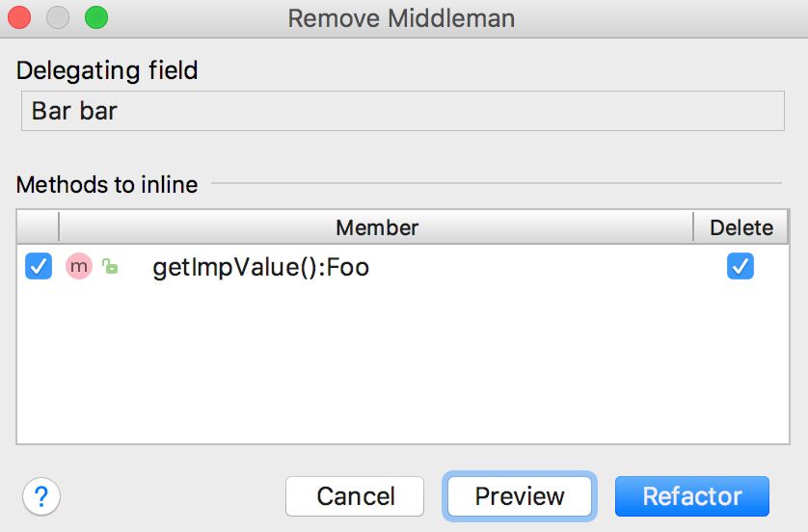Click the pink method icon beside getImpValue

tap(79, 266)
